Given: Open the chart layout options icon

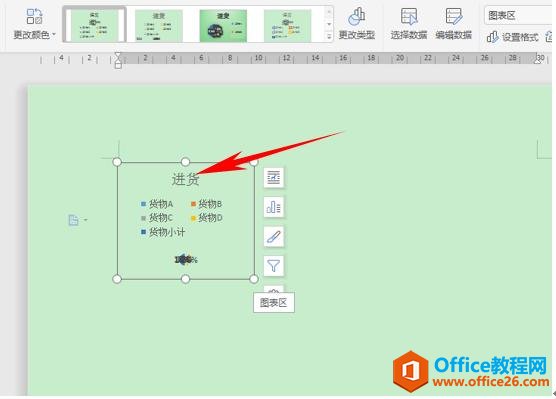Looking at the screenshot, I should (274, 177).
